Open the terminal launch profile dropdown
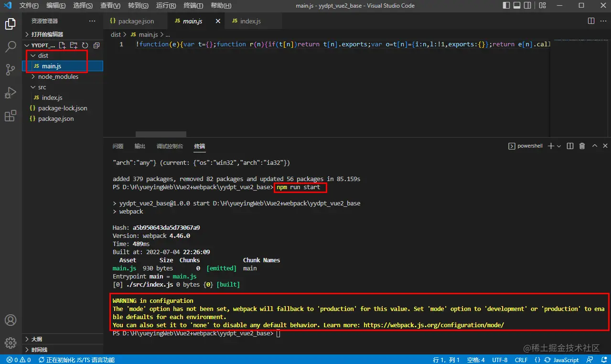The image size is (611, 364). pyautogui.click(x=558, y=146)
